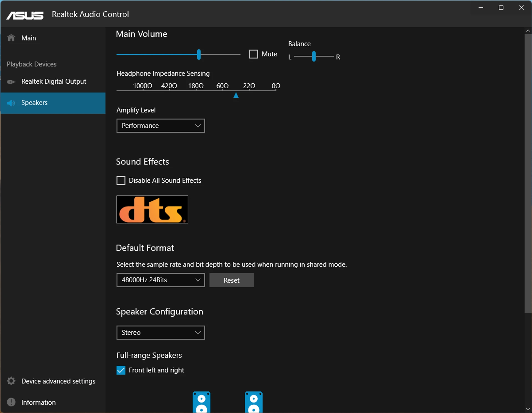Click the Reset default format button
The width and height of the screenshot is (532, 413).
pos(231,280)
